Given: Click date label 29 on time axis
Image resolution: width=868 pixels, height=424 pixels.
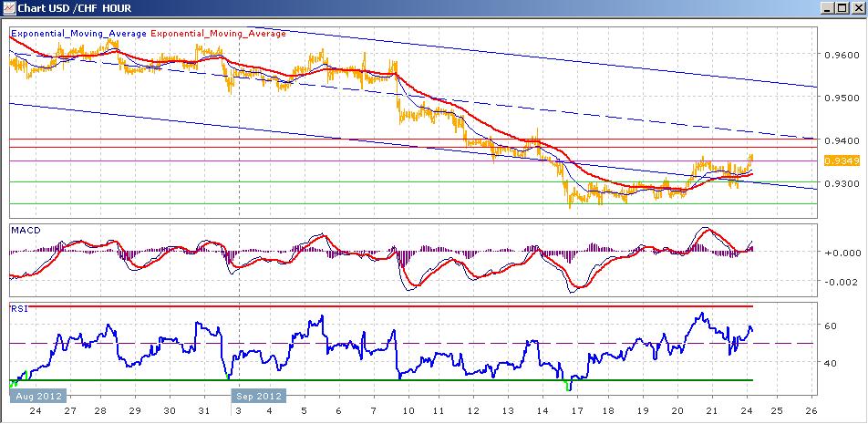Looking at the screenshot, I should point(135,412).
